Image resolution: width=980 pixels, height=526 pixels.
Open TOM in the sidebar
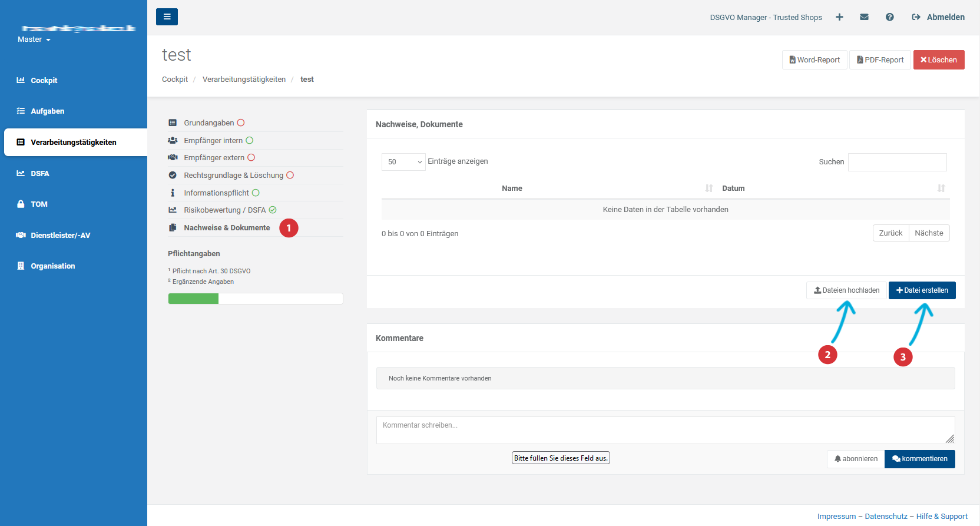39,204
